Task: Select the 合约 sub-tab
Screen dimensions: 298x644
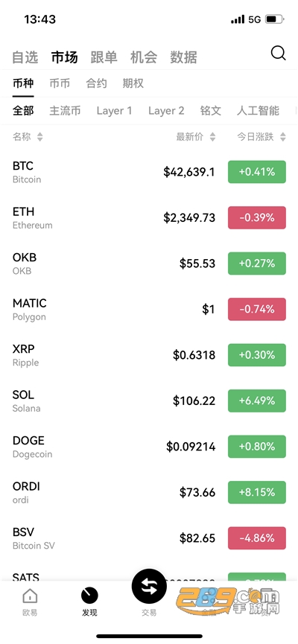Action: point(96,83)
